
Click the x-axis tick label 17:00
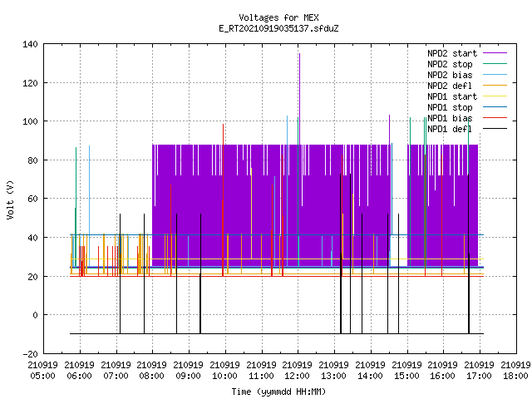coord(479,376)
